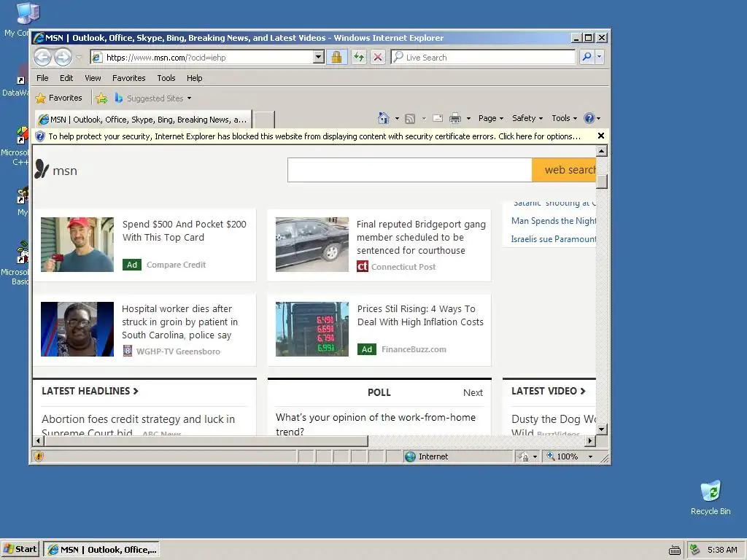Open Hospital worker dies article link
747x560 pixels.
coord(179,322)
